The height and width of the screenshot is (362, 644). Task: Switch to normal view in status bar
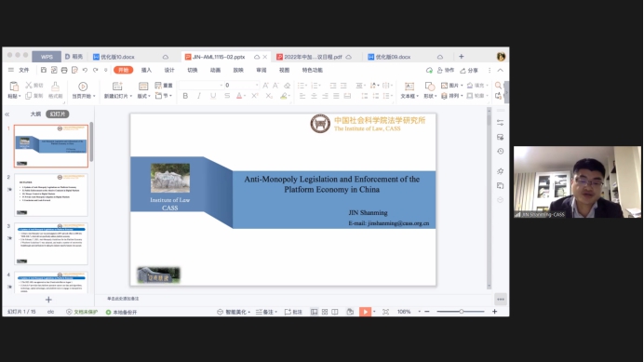314,312
